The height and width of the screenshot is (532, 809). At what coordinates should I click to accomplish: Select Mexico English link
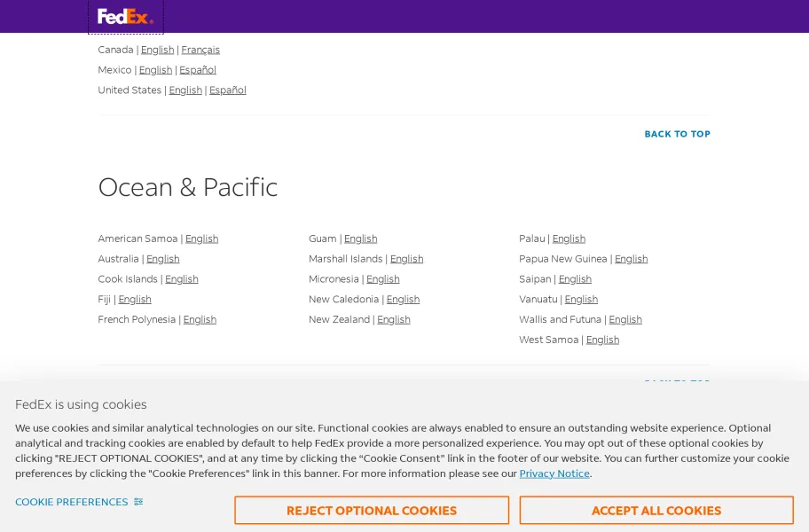click(x=155, y=69)
